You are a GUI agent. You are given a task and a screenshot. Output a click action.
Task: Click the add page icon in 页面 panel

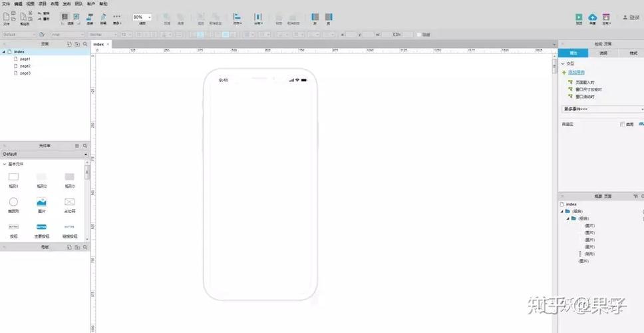coord(69,44)
